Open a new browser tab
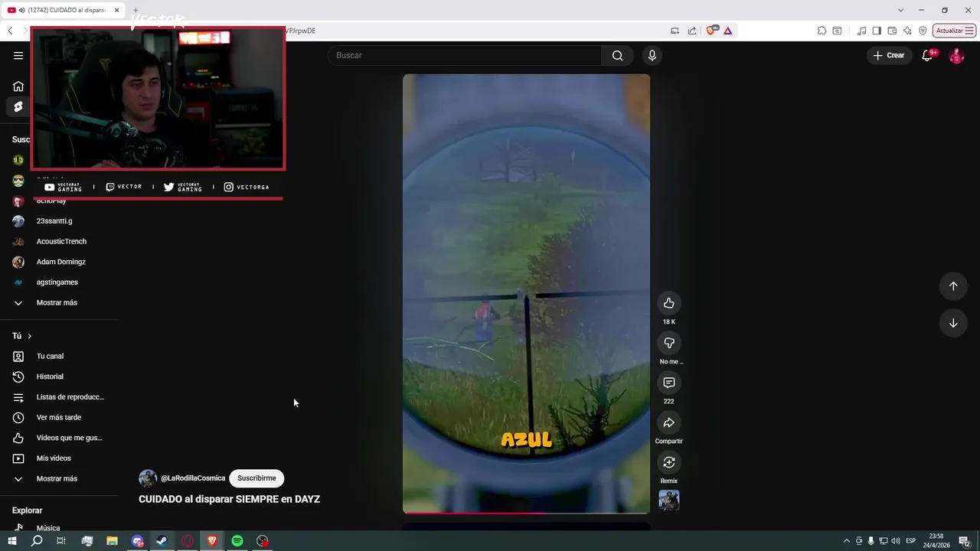980x551 pixels. click(136, 10)
